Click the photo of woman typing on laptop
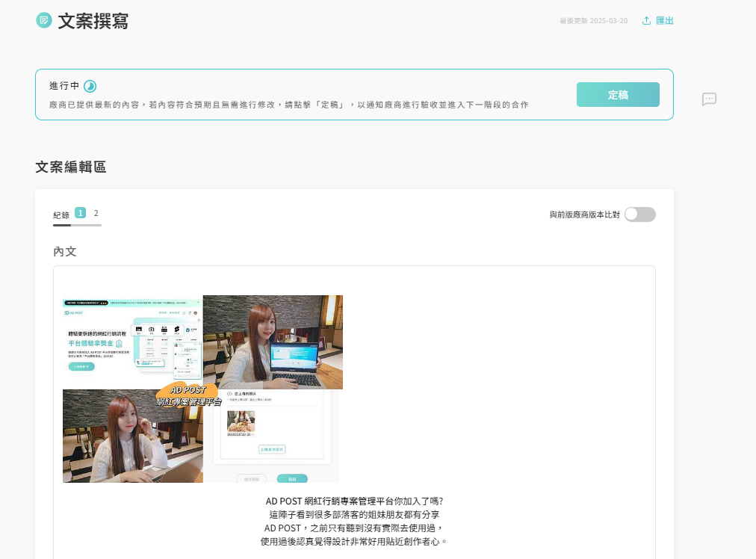 point(132,436)
